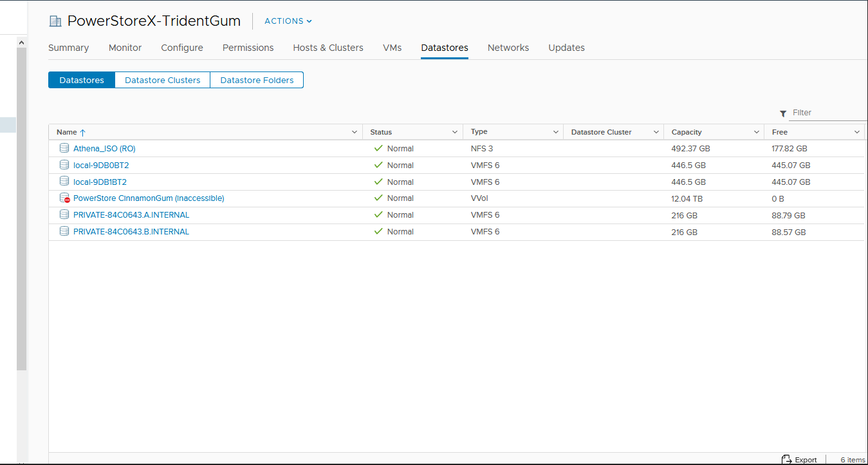The image size is (868, 465).
Task: Click the PRIVATE-84C0643.A.INTERNAL datastore icon
Action: click(64, 214)
